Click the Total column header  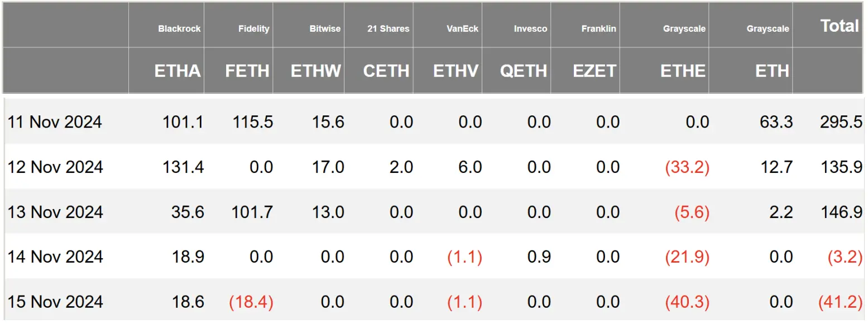point(839,26)
